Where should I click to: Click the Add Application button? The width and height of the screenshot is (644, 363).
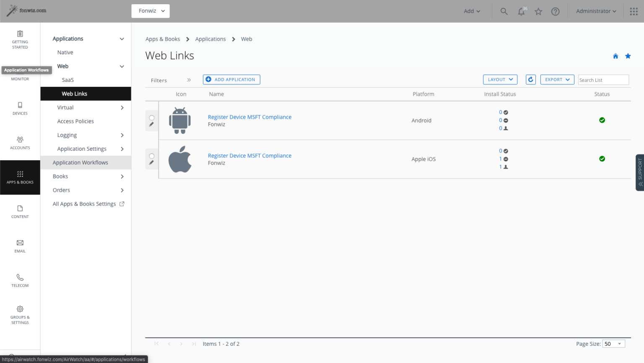(x=231, y=79)
